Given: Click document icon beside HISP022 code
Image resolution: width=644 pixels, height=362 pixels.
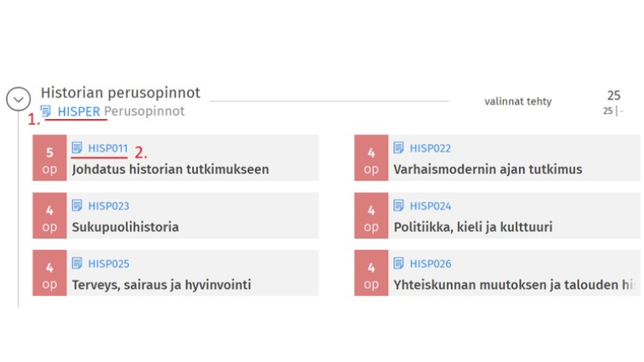Looking at the screenshot, I should 399,148.
